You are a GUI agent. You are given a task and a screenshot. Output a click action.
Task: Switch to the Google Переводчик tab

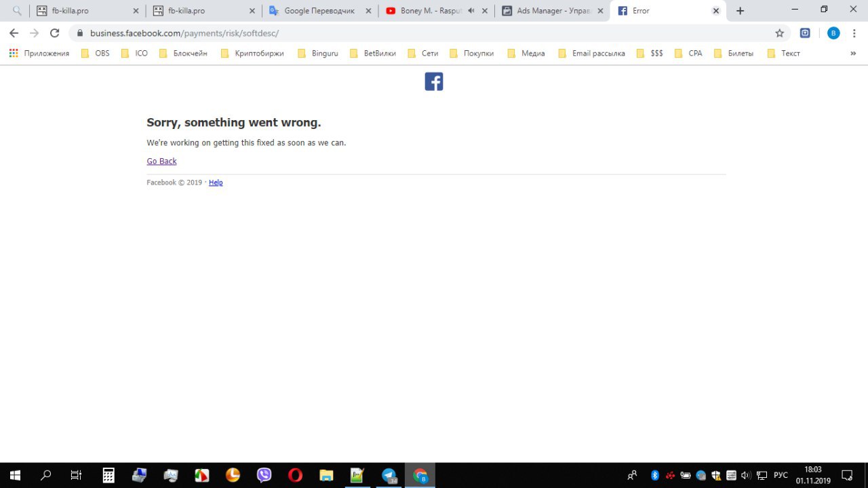pyautogui.click(x=319, y=11)
